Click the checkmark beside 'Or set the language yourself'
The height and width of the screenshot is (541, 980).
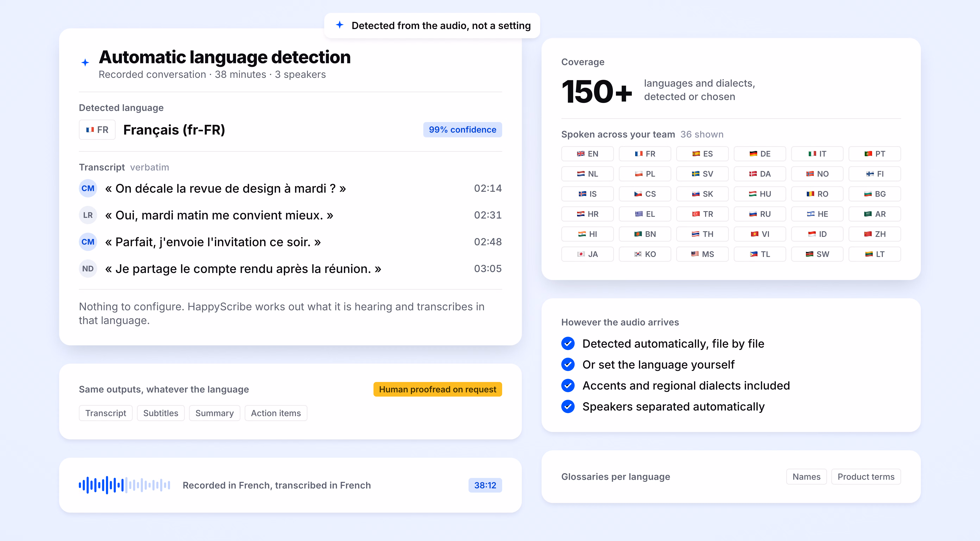click(568, 365)
